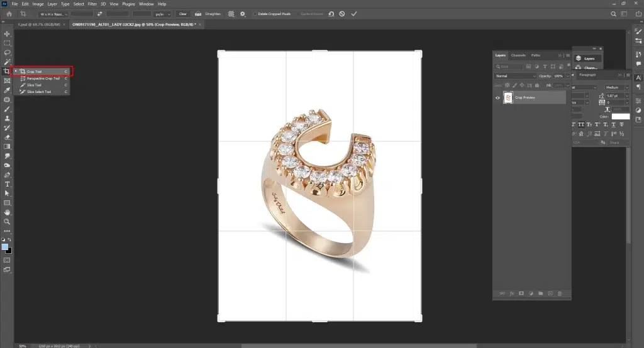Open the px/in units dropdown
This screenshot has width=644, height=348.
(163, 14)
